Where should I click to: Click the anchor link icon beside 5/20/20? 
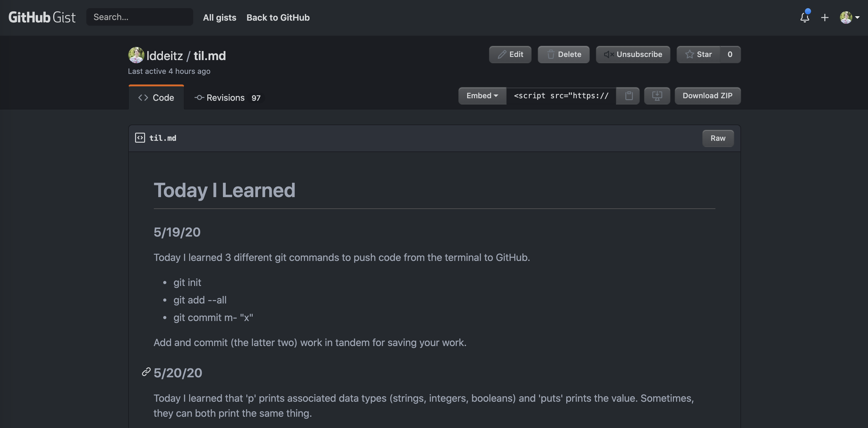click(146, 372)
